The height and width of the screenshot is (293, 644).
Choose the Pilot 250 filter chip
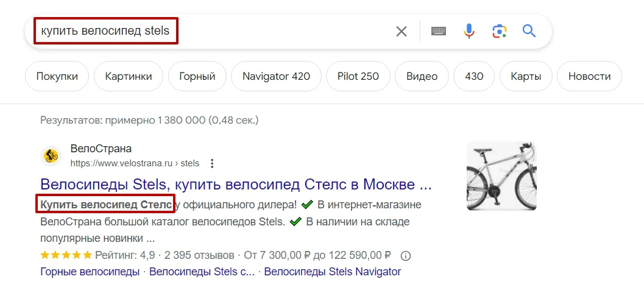coord(358,76)
